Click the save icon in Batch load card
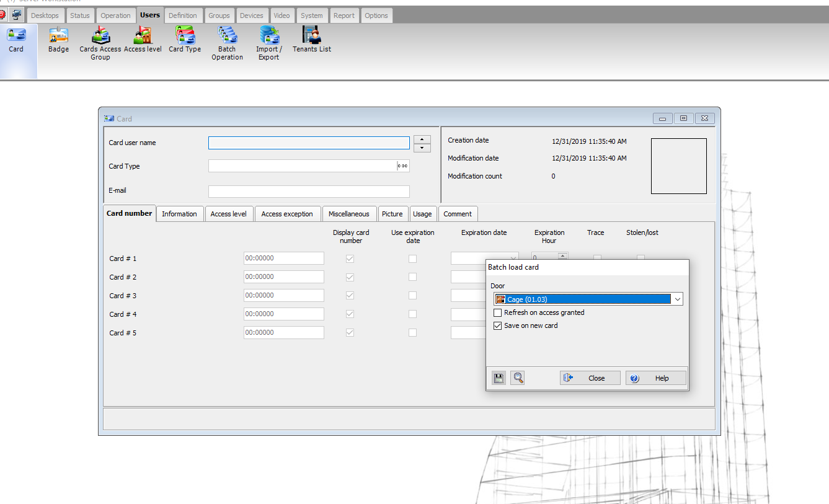This screenshot has height=504, width=829. (499, 378)
